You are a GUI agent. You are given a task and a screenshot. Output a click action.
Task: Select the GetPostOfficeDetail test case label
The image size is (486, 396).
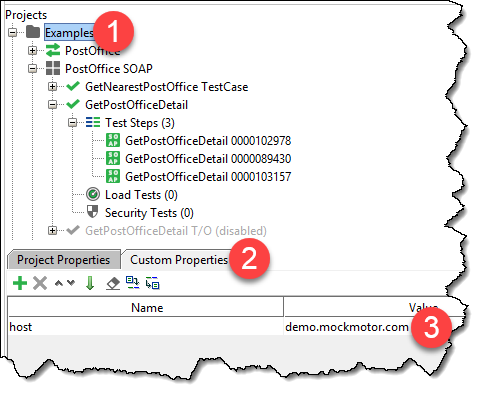[136, 105]
